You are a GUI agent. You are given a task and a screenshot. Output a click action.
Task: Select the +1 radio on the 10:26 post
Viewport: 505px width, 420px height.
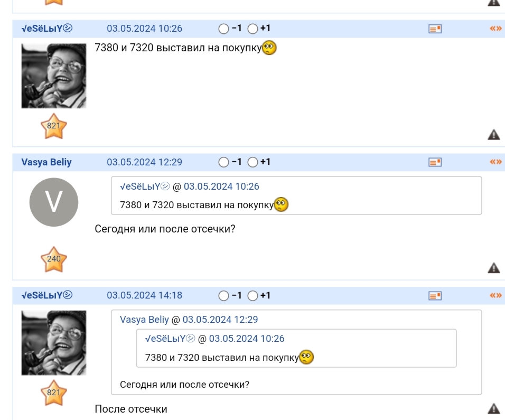coord(253,29)
